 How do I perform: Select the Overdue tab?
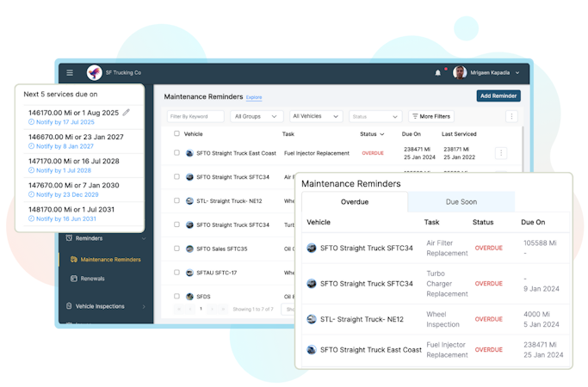tap(355, 202)
